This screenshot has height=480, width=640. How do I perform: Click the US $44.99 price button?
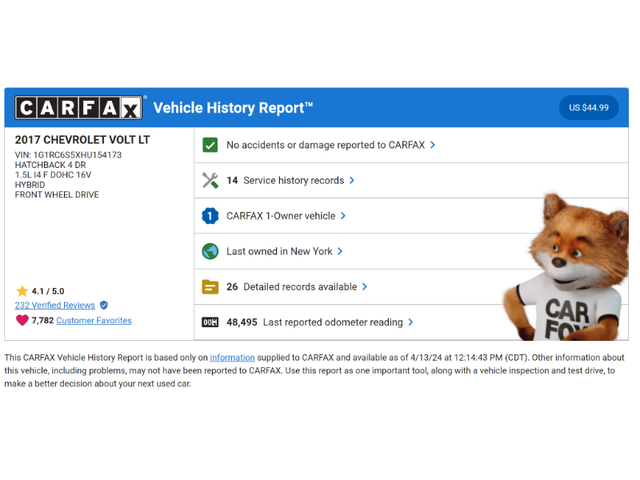click(589, 108)
